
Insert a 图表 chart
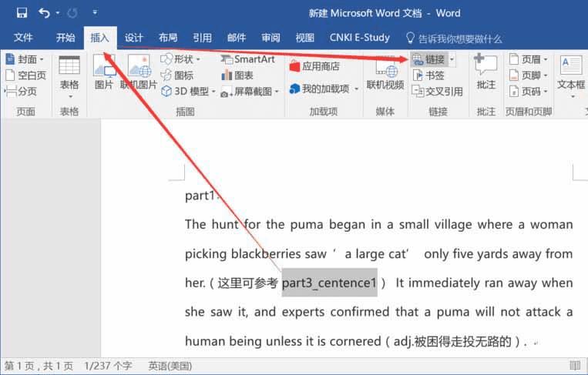click(x=237, y=75)
